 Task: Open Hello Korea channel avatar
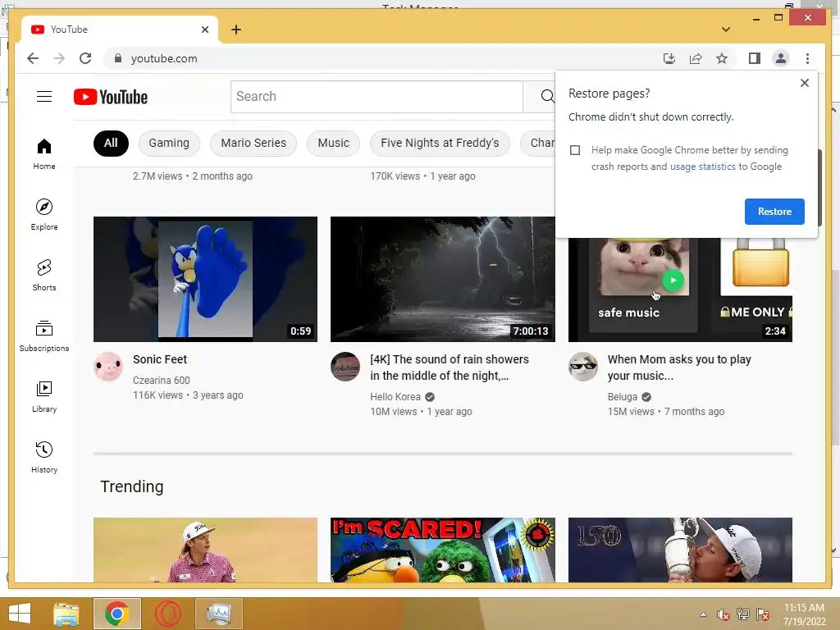(345, 367)
